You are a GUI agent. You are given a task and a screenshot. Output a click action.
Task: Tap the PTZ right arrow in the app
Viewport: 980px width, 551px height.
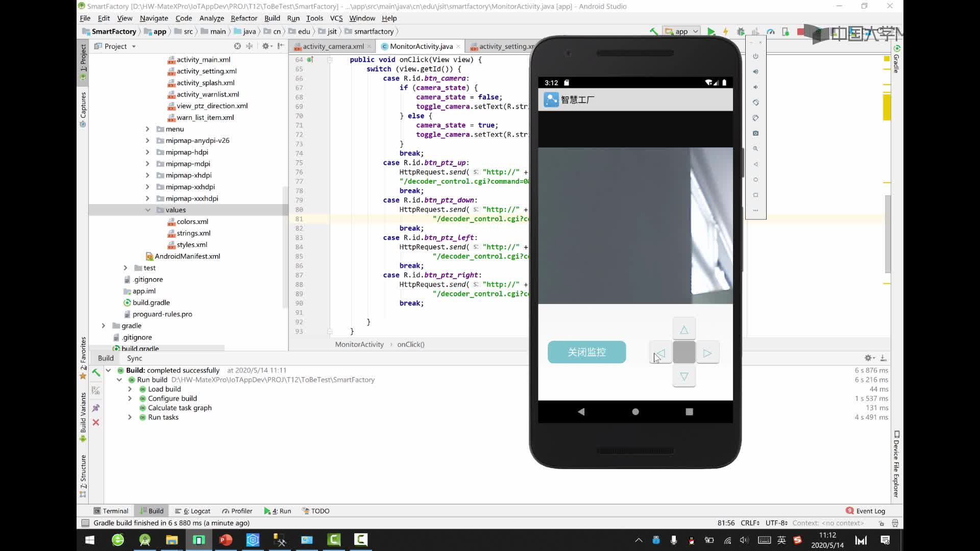(707, 353)
